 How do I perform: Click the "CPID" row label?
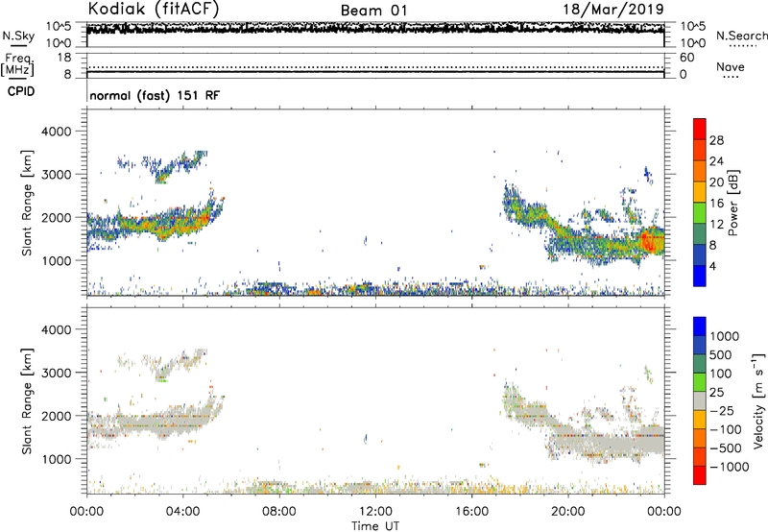[21, 91]
